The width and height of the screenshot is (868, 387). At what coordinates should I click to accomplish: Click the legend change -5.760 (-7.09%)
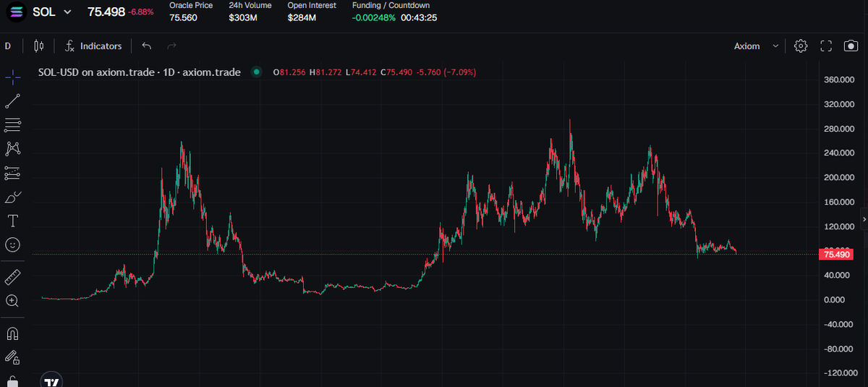pyautogui.click(x=446, y=72)
